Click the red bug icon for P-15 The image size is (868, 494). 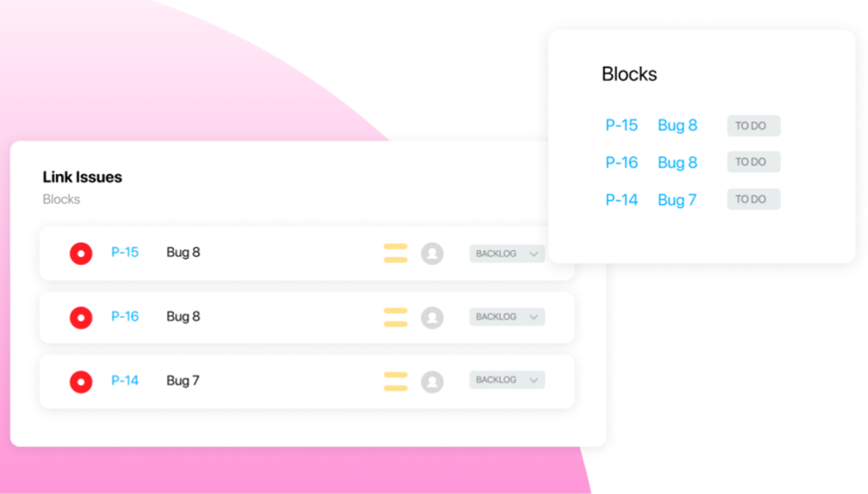point(81,254)
